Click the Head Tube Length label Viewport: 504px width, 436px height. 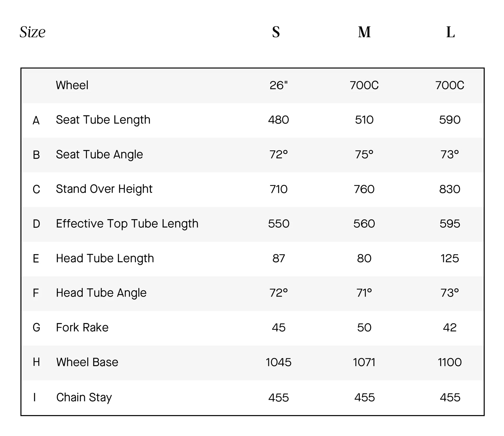tap(105, 258)
